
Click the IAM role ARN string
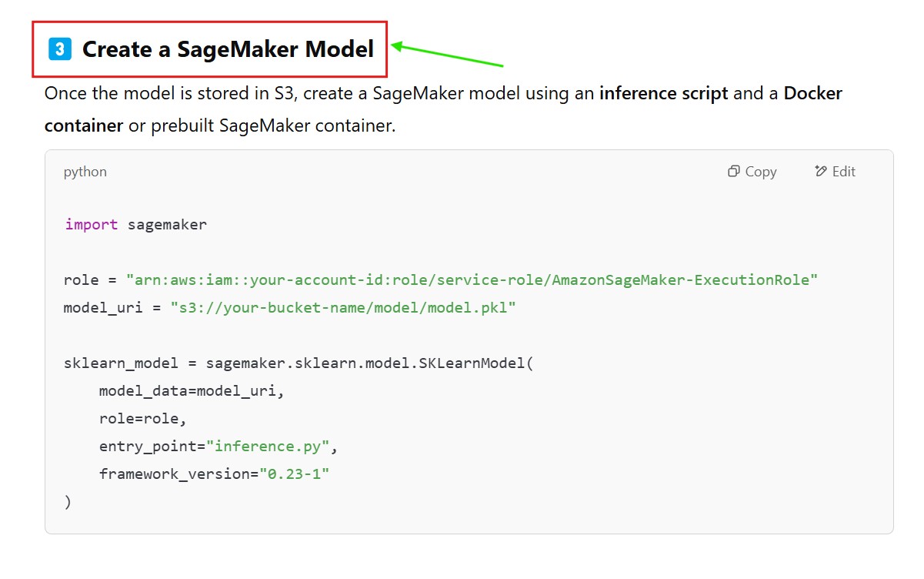point(472,280)
